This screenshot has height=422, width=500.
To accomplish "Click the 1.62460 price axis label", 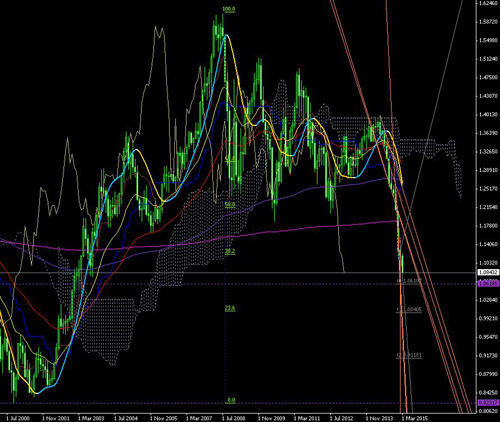I will 488,3.
